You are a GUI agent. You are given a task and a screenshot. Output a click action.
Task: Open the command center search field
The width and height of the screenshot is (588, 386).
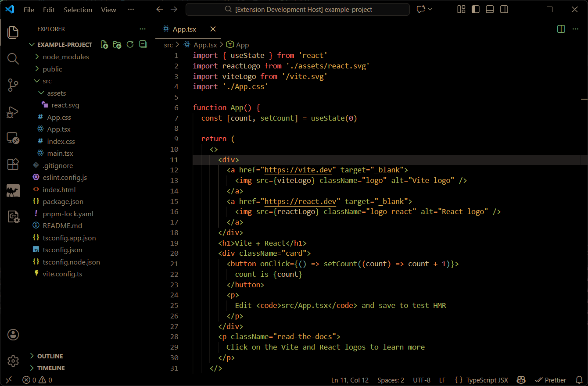pyautogui.click(x=298, y=9)
